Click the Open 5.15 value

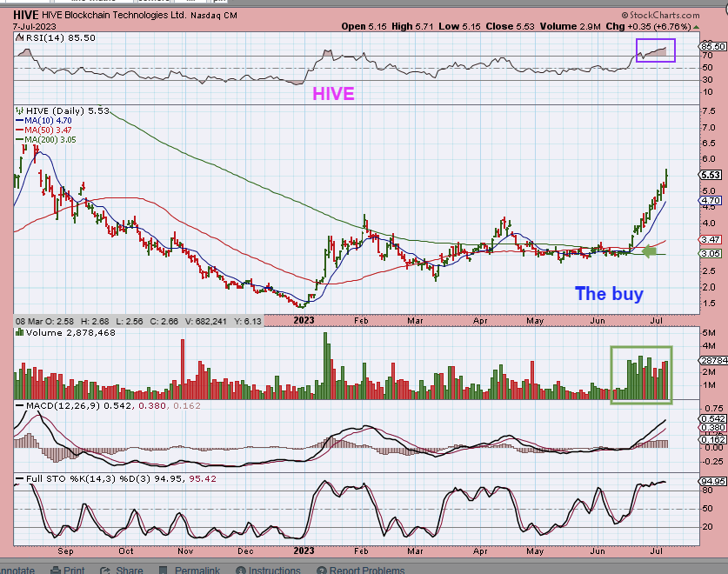(x=364, y=26)
